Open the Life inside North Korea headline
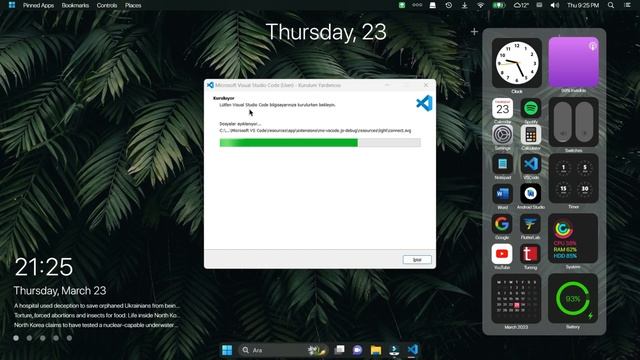 coord(96,316)
